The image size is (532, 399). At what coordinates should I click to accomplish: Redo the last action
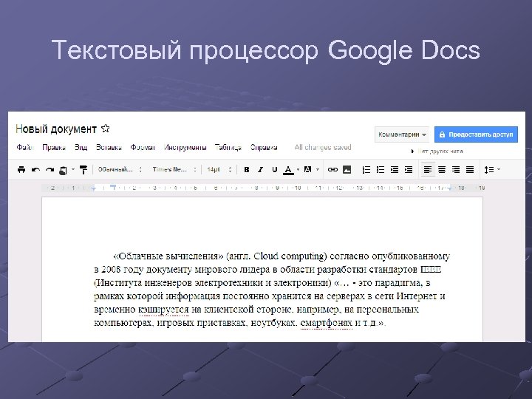click(x=50, y=170)
